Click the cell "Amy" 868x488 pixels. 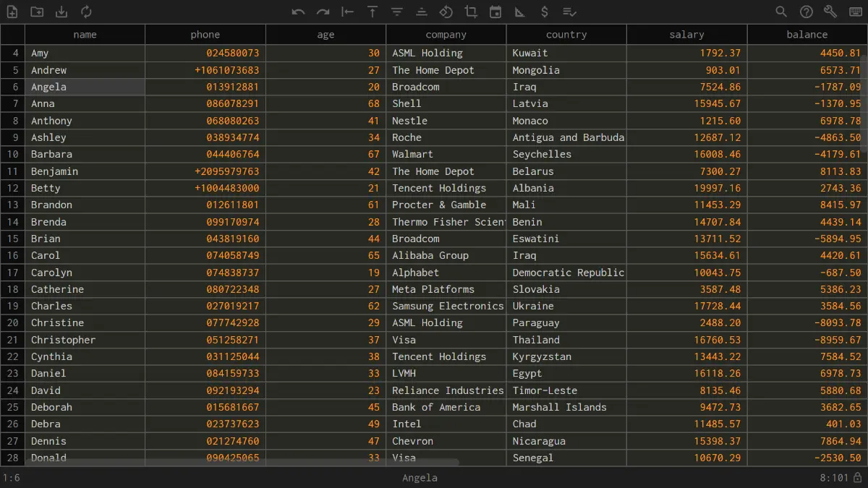click(85, 53)
